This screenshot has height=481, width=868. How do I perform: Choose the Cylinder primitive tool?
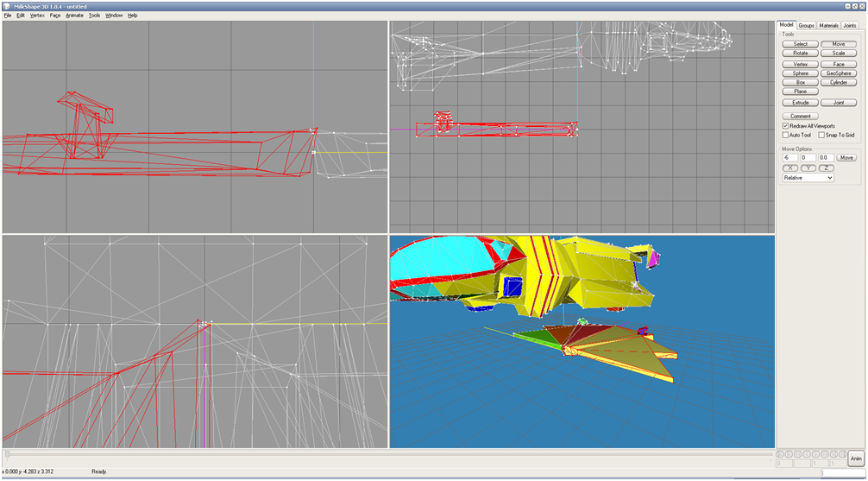coord(839,82)
